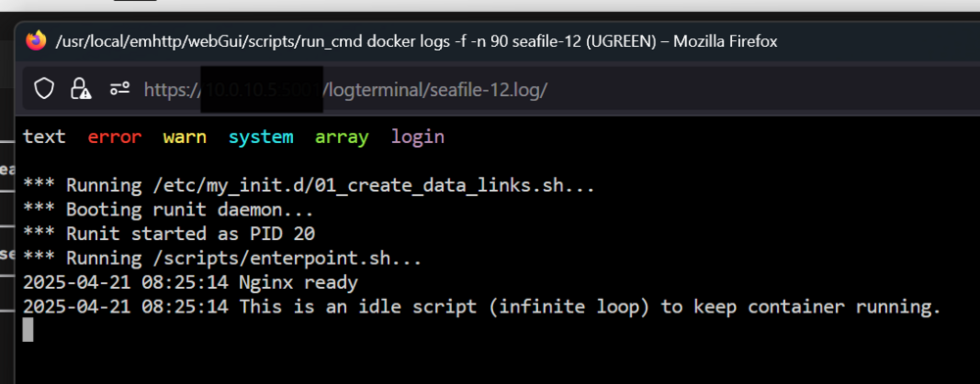Click the 'Nginx ready' log line
The image size is (980, 384).
[190, 283]
